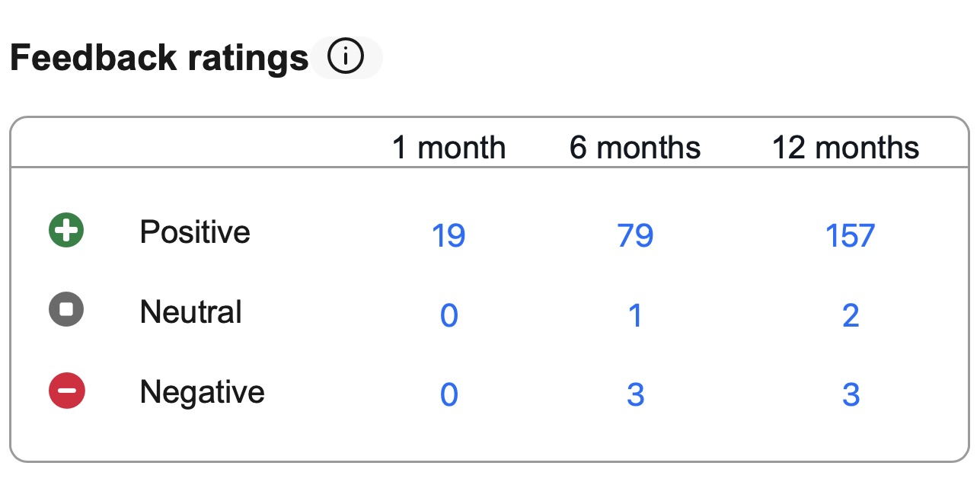Open 19 positive ratings for 1 month
This screenshot has width=980, height=501.
pyautogui.click(x=449, y=235)
